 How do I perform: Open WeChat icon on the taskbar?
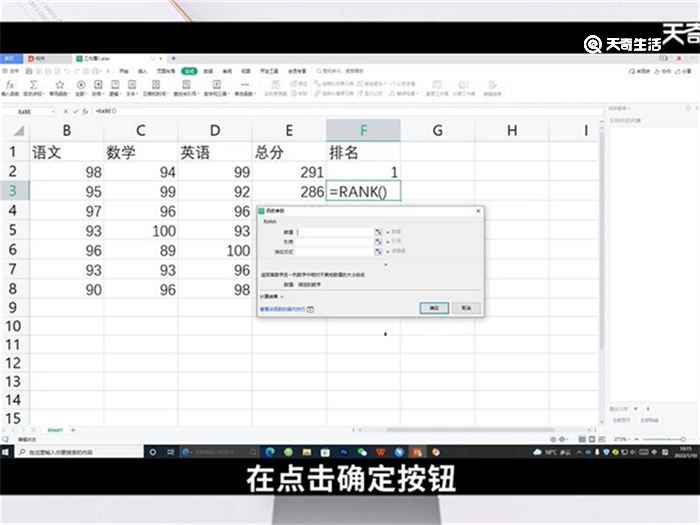362,452
